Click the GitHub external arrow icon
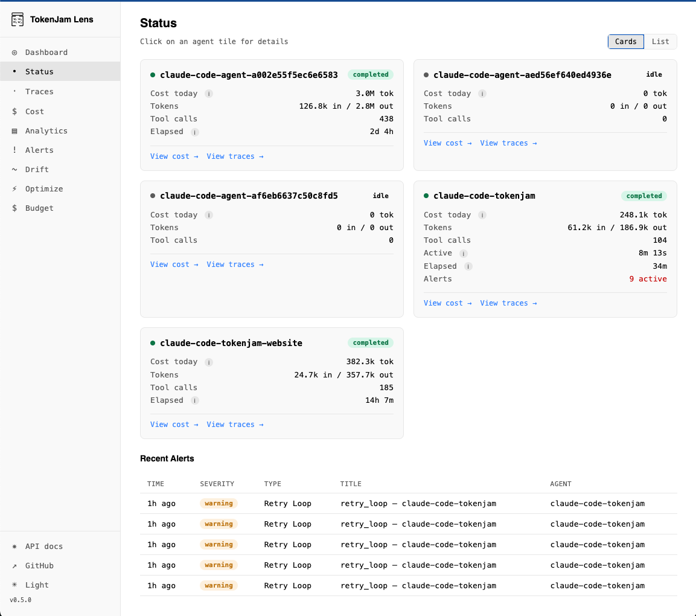This screenshot has width=696, height=616. tap(14, 566)
